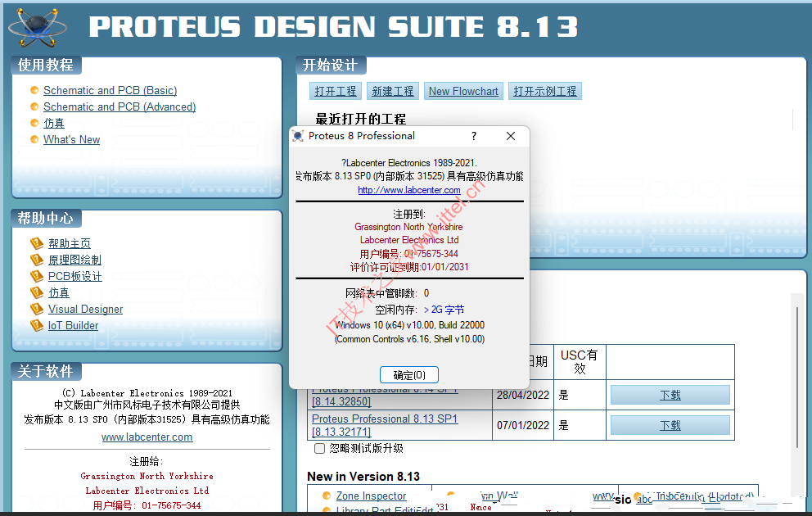Click the 使用教程 panel title
The height and width of the screenshot is (516, 812).
pyautogui.click(x=46, y=65)
